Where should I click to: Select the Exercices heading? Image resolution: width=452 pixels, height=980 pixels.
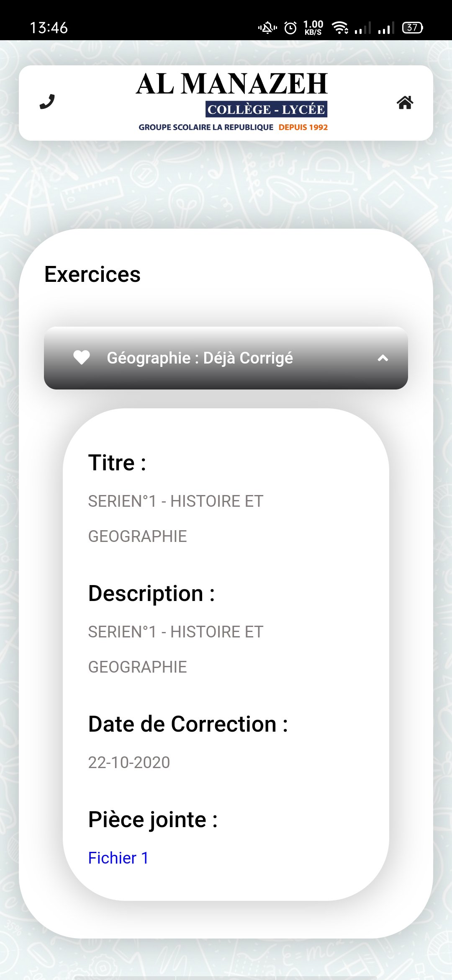point(92,274)
